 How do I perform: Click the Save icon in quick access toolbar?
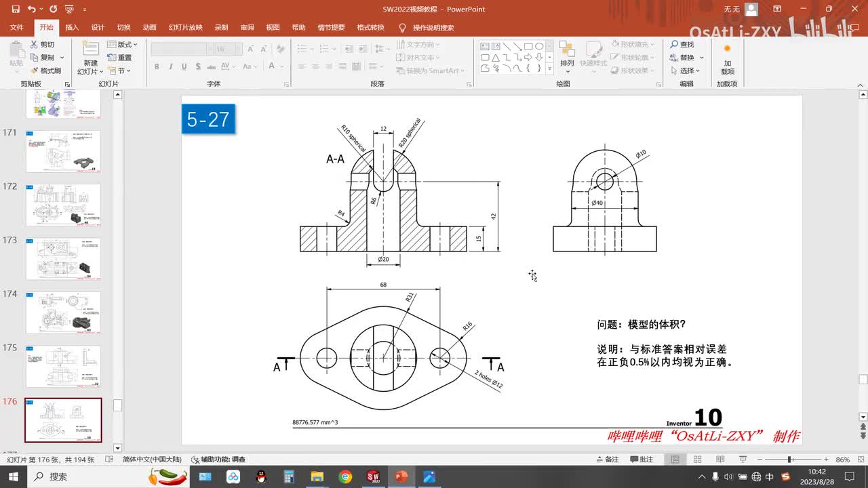pos(14,9)
